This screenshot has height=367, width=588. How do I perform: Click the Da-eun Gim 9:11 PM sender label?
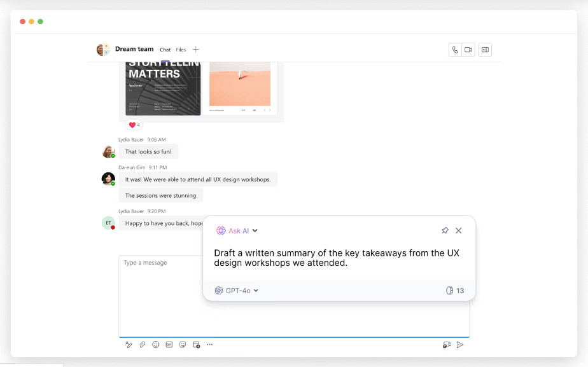143,167
